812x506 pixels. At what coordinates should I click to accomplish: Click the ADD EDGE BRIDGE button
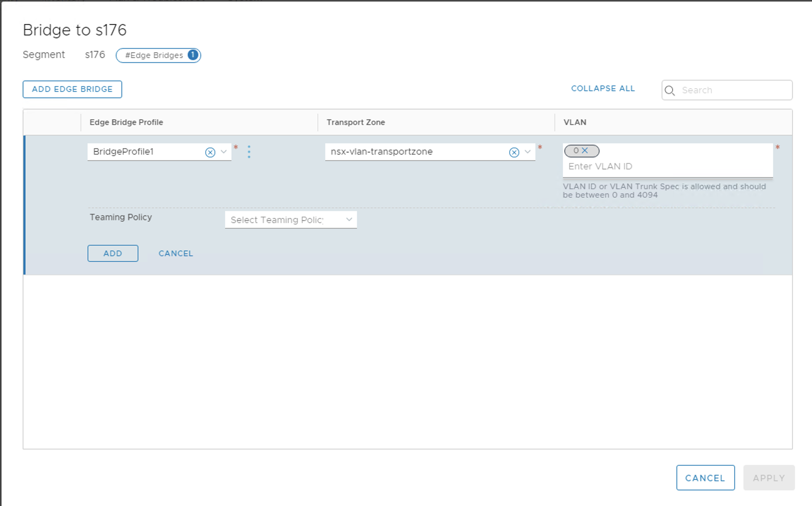pos(72,89)
